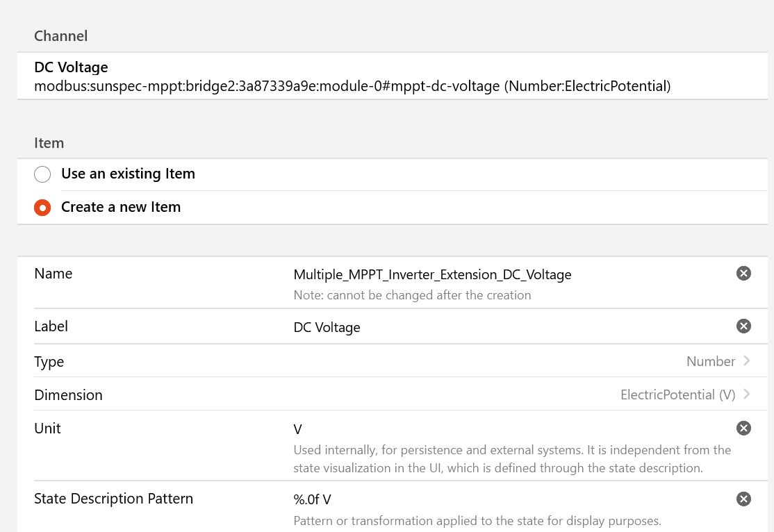This screenshot has width=774, height=532.
Task: Open the DC Voltage channel entry
Action: tap(71, 67)
